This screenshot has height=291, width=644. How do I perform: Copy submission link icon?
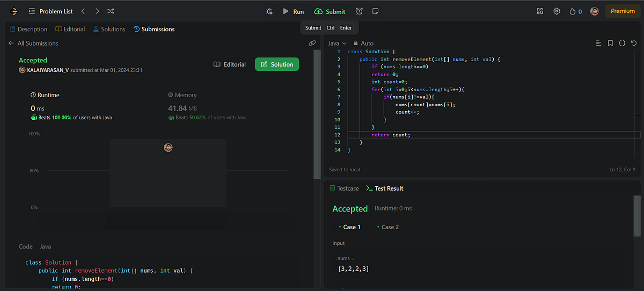tap(312, 43)
